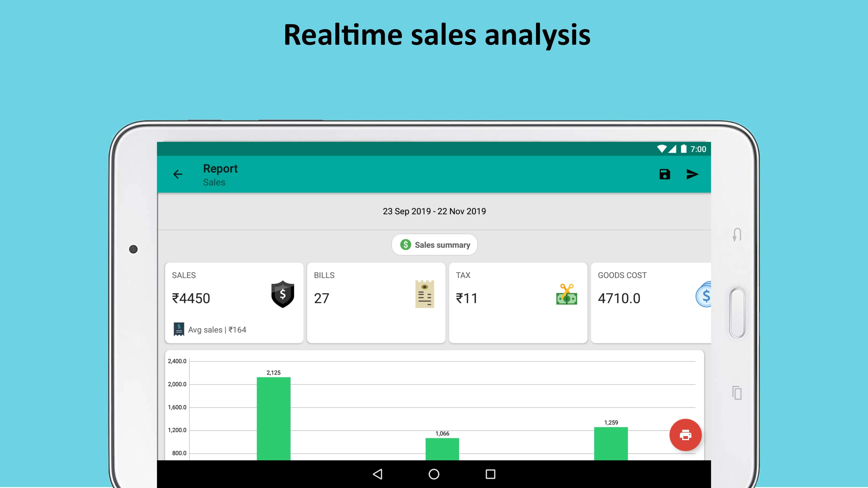The image size is (868, 488).
Task: Click the print floating action button
Action: [686, 435]
